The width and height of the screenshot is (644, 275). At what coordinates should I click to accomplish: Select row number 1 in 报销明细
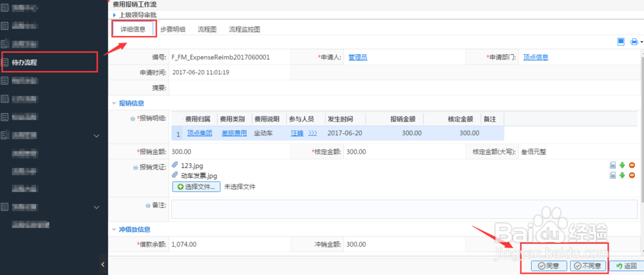(178, 133)
